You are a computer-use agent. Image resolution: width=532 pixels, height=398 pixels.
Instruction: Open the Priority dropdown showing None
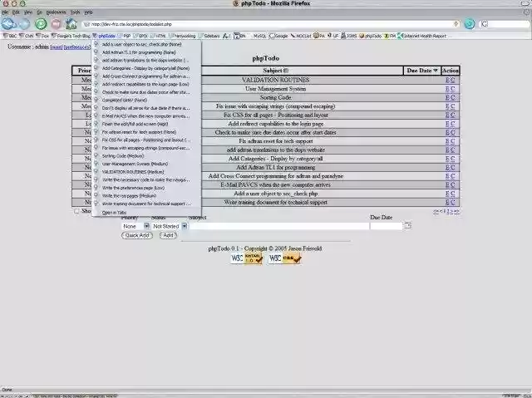point(135,226)
